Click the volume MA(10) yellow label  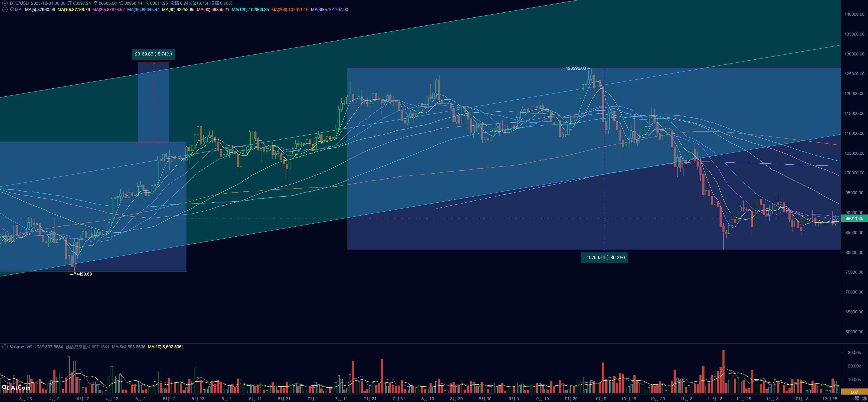click(x=165, y=347)
